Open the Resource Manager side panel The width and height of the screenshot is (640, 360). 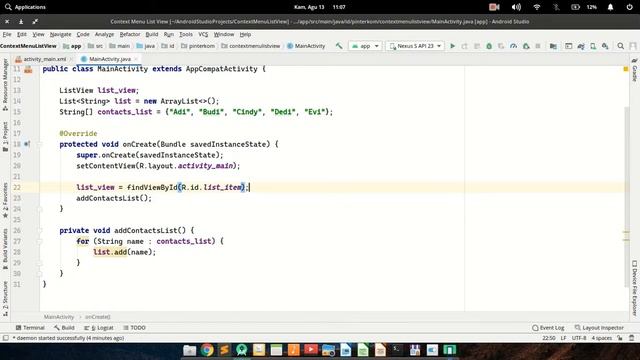5,84
